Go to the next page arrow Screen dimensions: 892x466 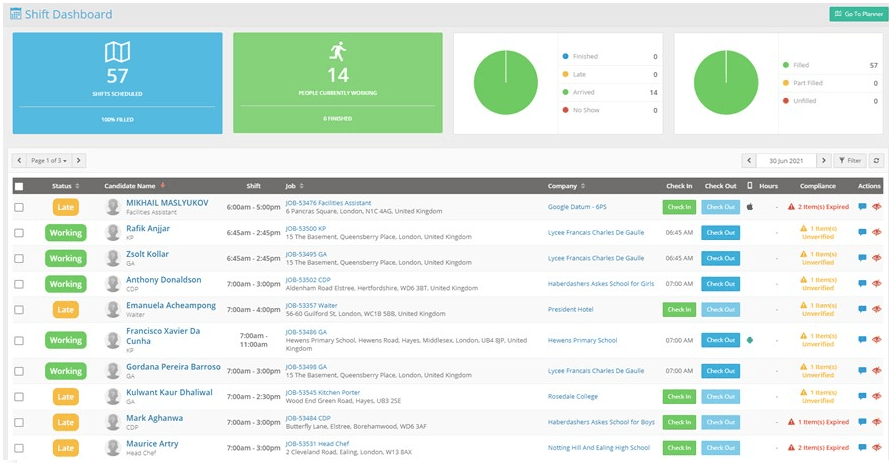(79, 160)
